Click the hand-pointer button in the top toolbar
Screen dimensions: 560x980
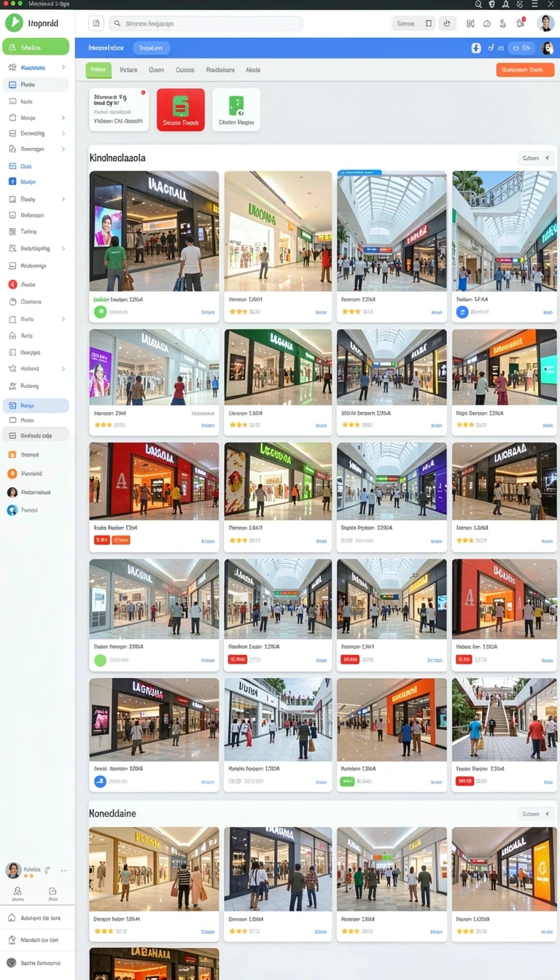tap(448, 23)
